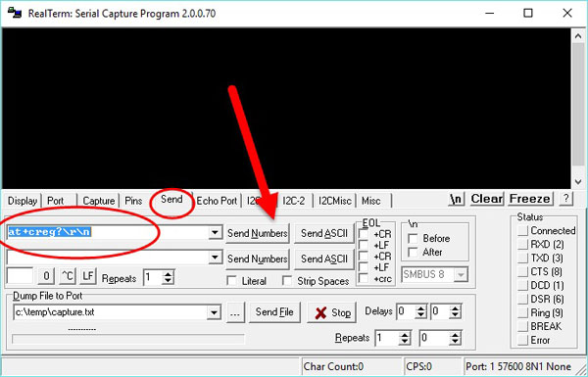Image resolution: width=588 pixels, height=377 pixels.
Task: Click Send Numbers for the empty second line
Action: point(257,259)
